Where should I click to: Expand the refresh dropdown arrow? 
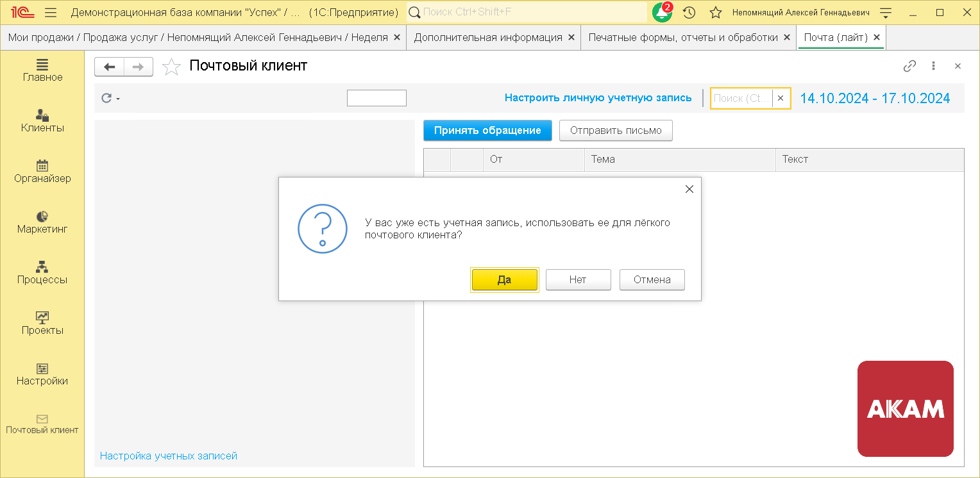[x=118, y=99]
